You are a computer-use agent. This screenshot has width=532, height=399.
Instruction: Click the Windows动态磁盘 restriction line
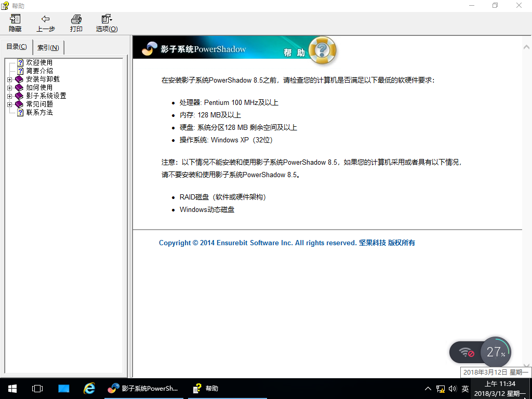pos(207,210)
